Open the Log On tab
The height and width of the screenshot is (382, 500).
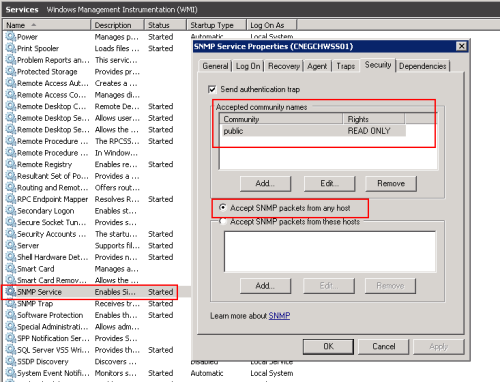tap(248, 66)
